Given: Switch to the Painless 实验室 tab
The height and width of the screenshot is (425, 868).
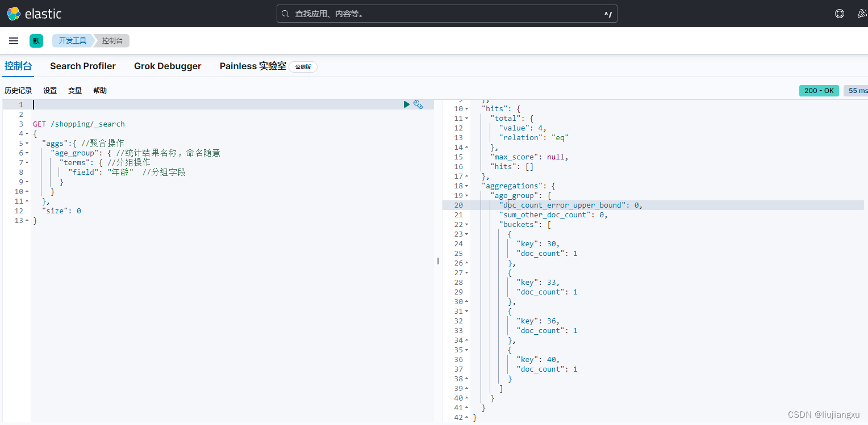Looking at the screenshot, I should [x=253, y=66].
